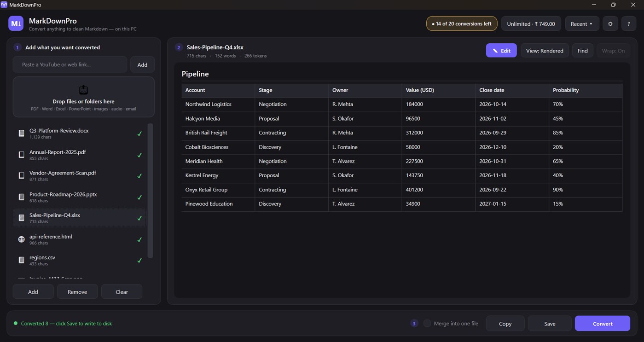
Task: Click the green checkmark beside api-reference.html
Action: tap(139, 239)
